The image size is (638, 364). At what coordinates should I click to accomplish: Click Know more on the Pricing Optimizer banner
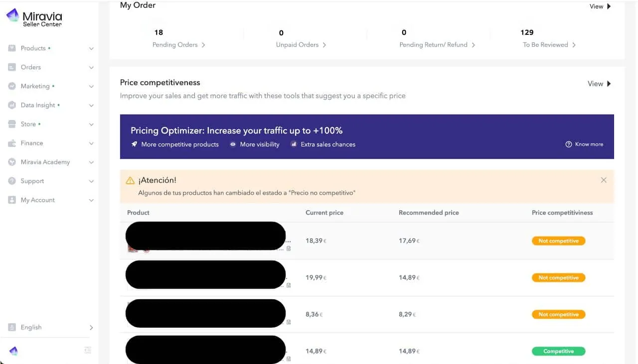[x=584, y=144]
